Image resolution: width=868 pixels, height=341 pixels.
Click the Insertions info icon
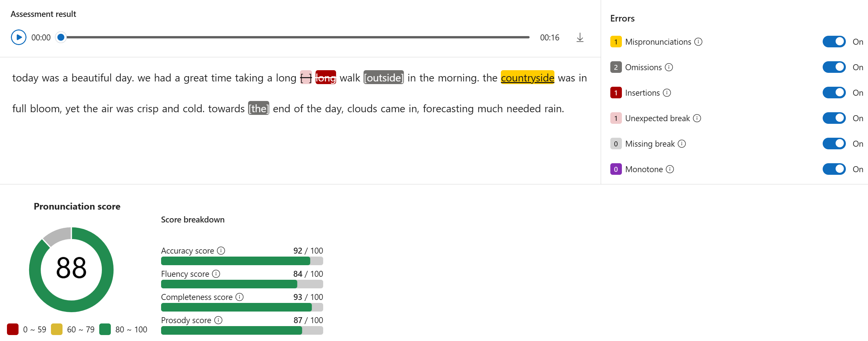[x=667, y=93]
